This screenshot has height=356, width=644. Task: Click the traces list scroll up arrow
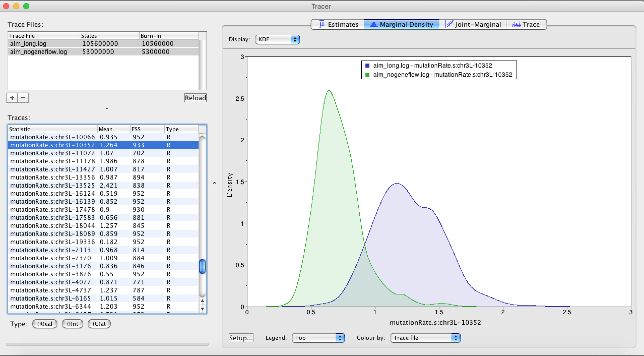202,301
